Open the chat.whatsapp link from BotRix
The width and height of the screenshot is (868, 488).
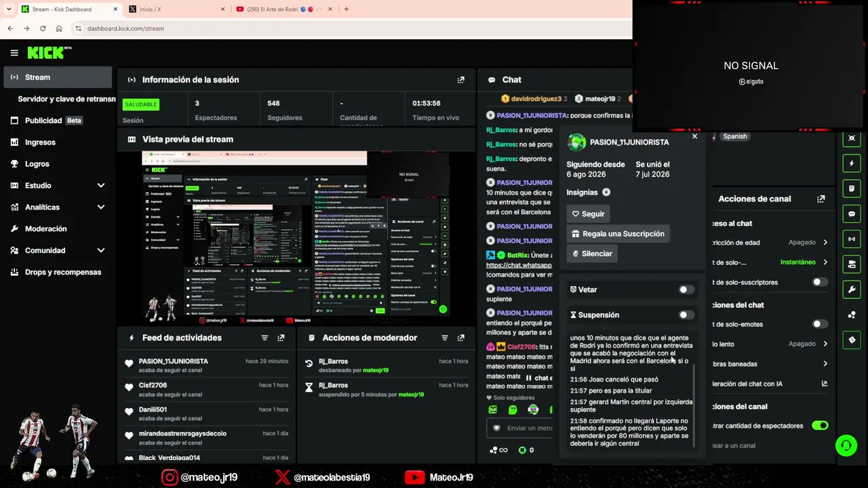(519, 265)
